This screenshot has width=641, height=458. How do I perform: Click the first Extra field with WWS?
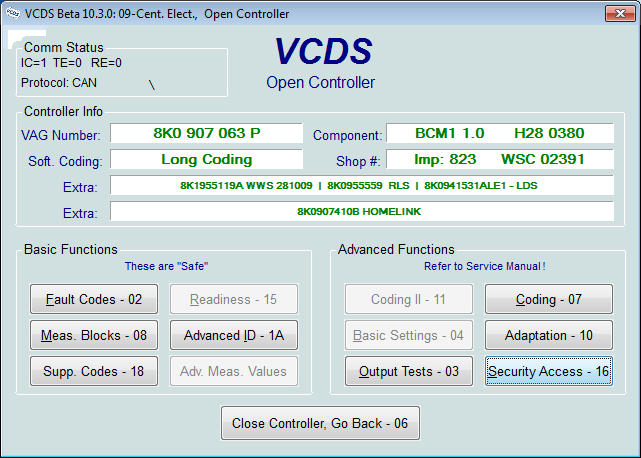pos(361,186)
